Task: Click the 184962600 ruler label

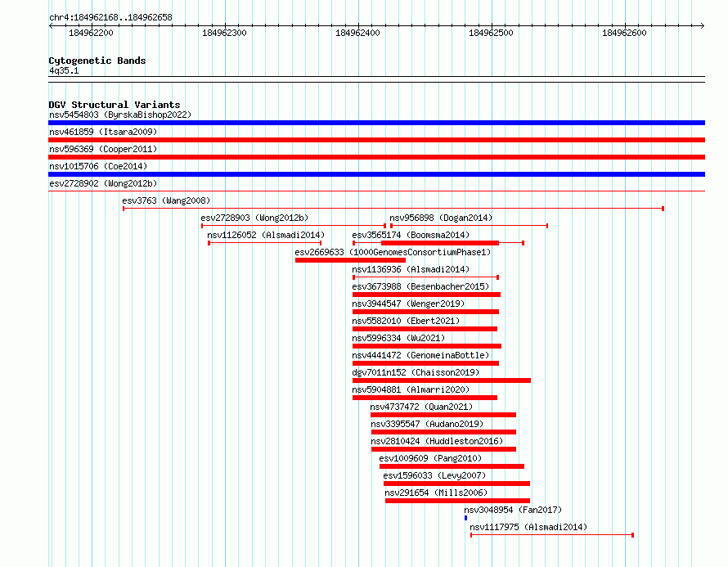Action: click(624, 33)
